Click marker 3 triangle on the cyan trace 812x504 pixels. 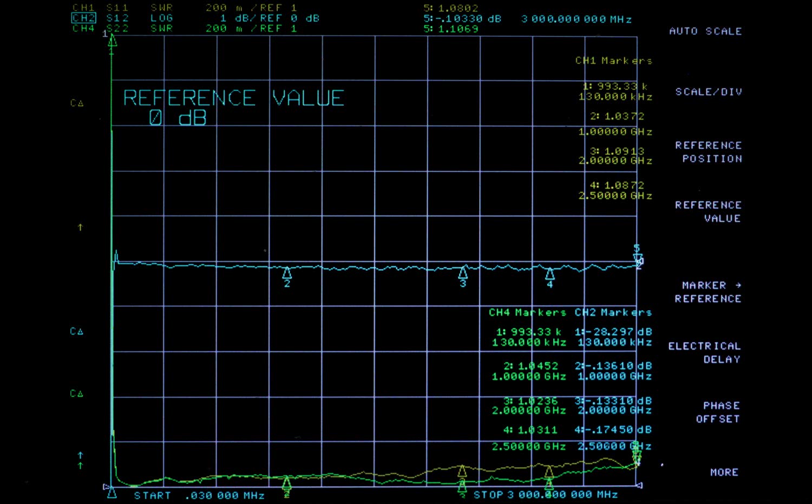[x=463, y=272]
